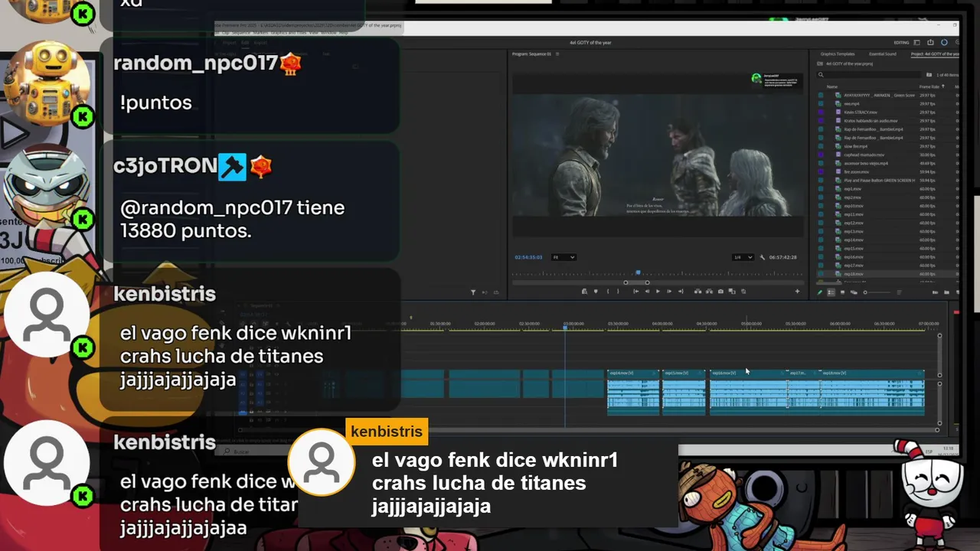The height and width of the screenshot is (551, 980).
Task: Click the Project panel search field
Action: [869, 74]
